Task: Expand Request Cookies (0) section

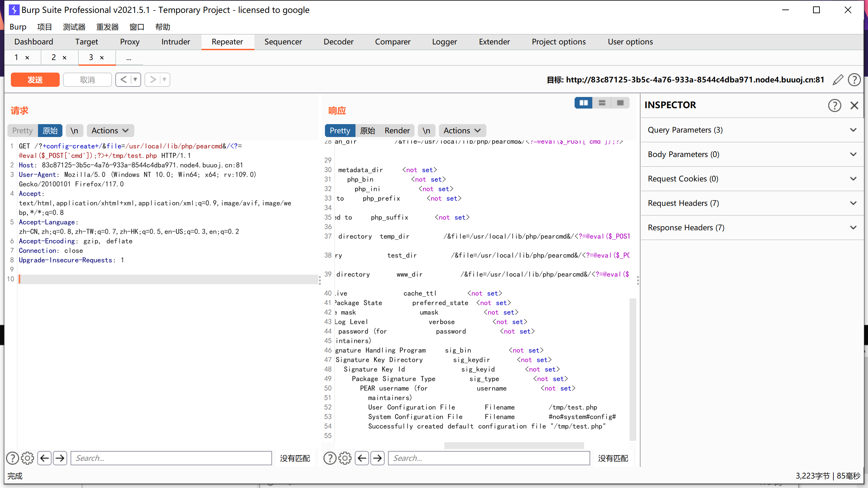Action: click(x=752, y=179)
